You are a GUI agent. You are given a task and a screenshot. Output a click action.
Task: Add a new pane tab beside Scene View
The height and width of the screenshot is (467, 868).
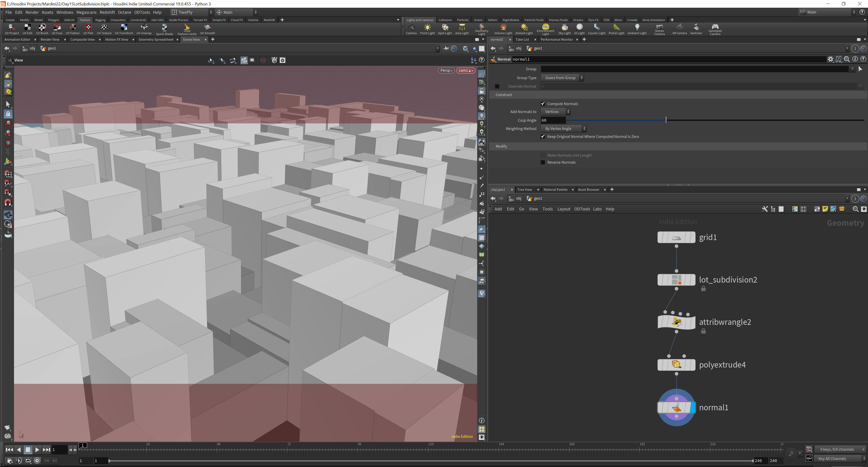(x=213, y=40)
